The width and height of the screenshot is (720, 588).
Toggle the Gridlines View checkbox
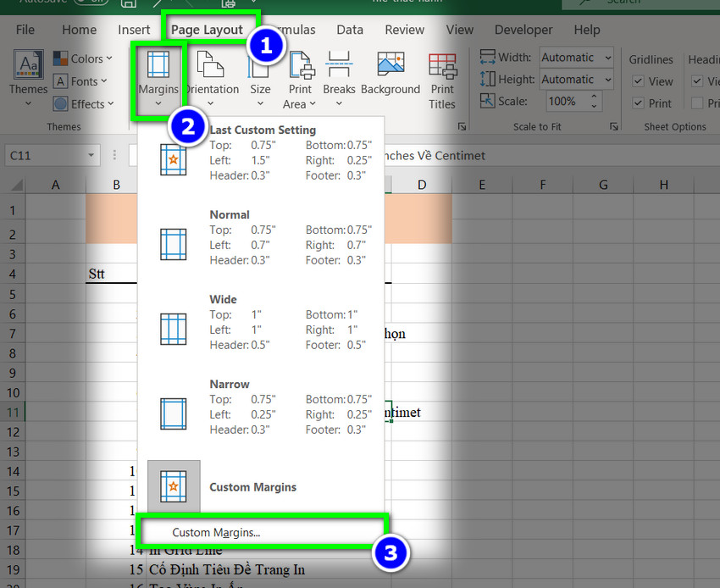[x=638, y=81]
